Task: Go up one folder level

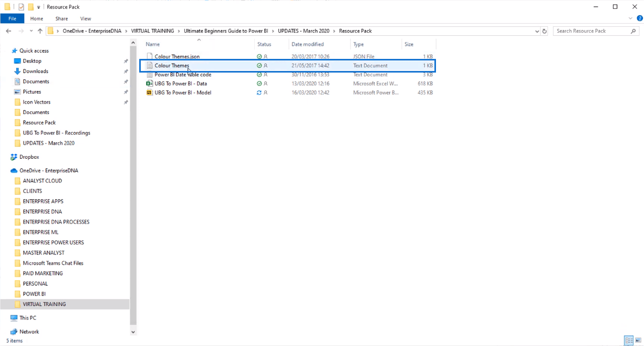Action: pos(40,31)
